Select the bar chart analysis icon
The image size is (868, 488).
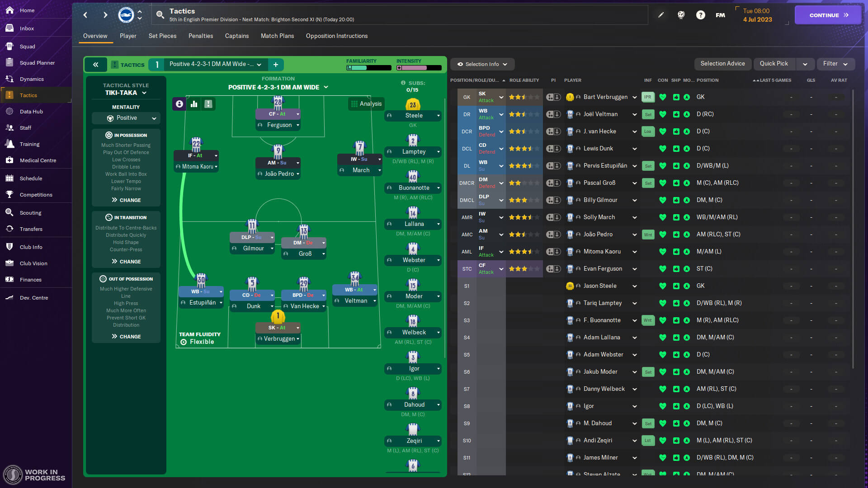(x=194, y=103)
